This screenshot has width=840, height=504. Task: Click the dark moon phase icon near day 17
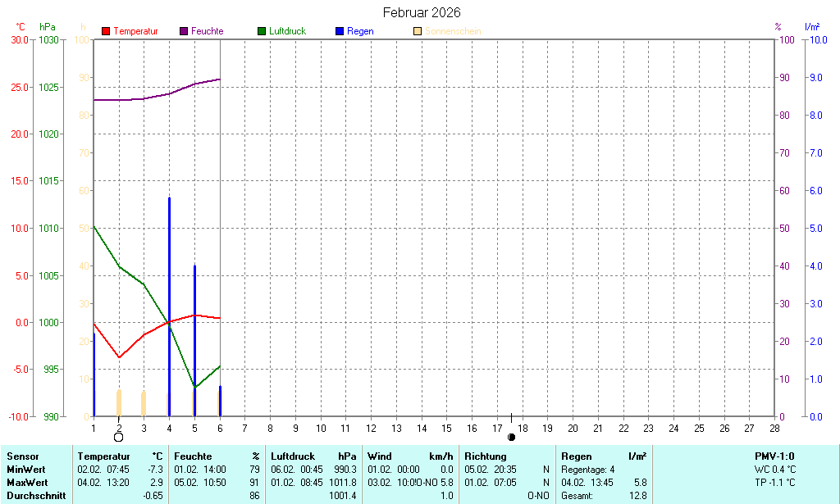511,437
